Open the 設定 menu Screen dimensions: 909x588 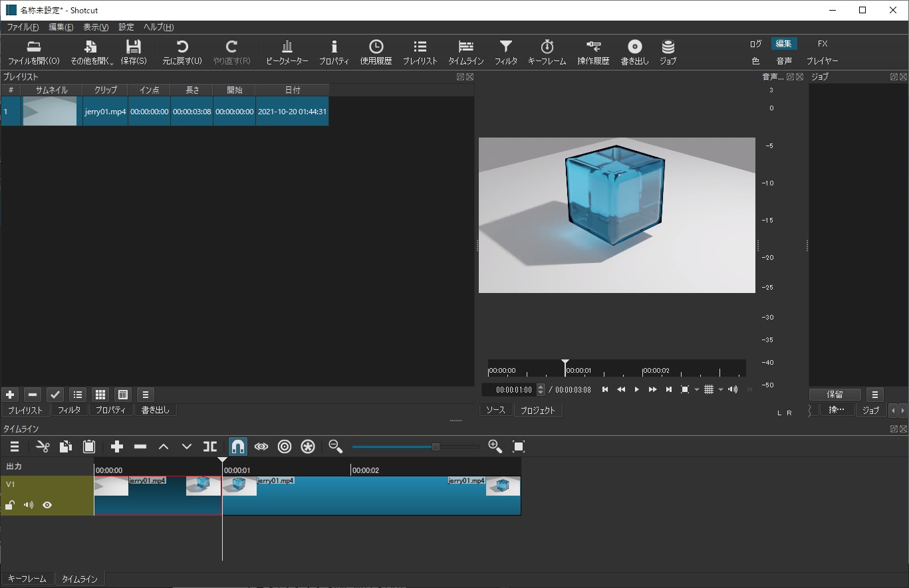tap(126, 27)
